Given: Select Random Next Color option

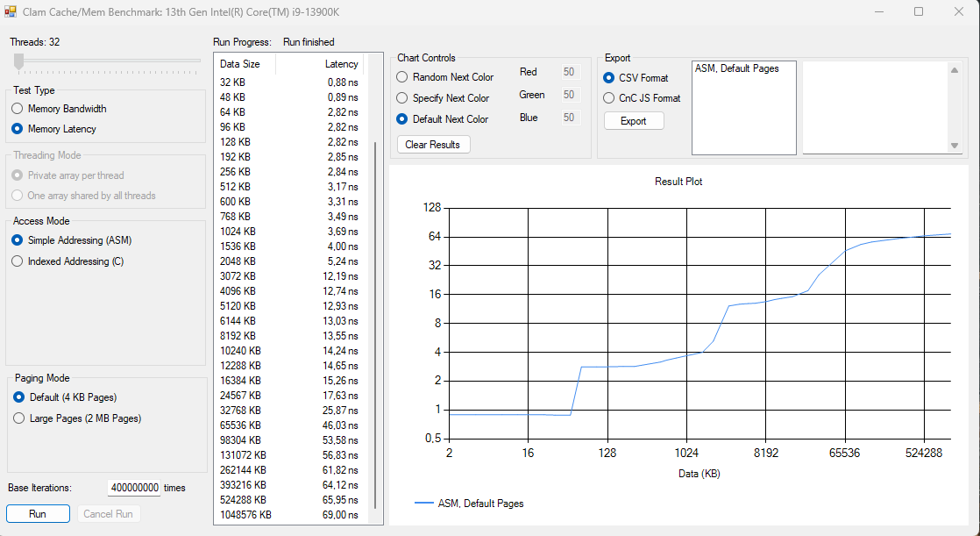Looking at the screenshot, I should click(x=445, y=77).
